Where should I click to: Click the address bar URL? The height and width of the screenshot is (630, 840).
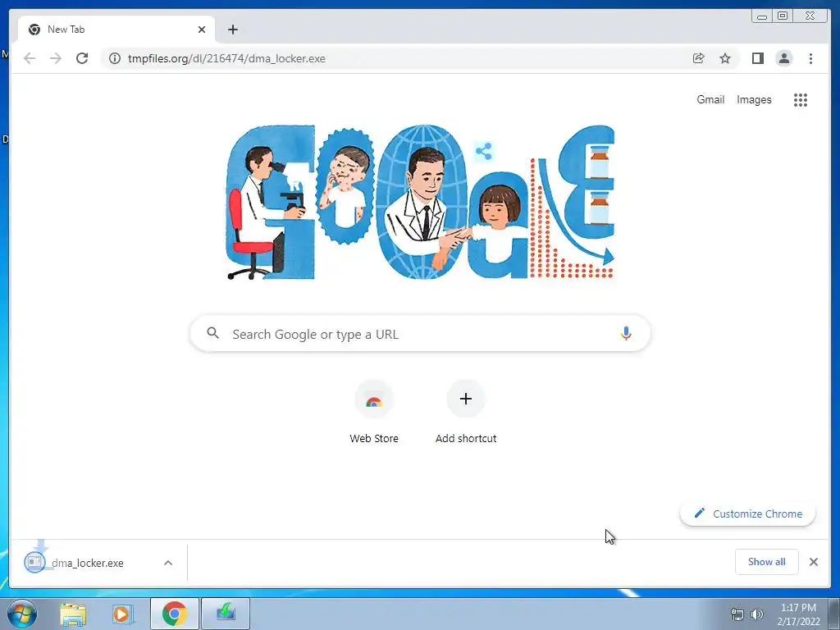(226, 58)
